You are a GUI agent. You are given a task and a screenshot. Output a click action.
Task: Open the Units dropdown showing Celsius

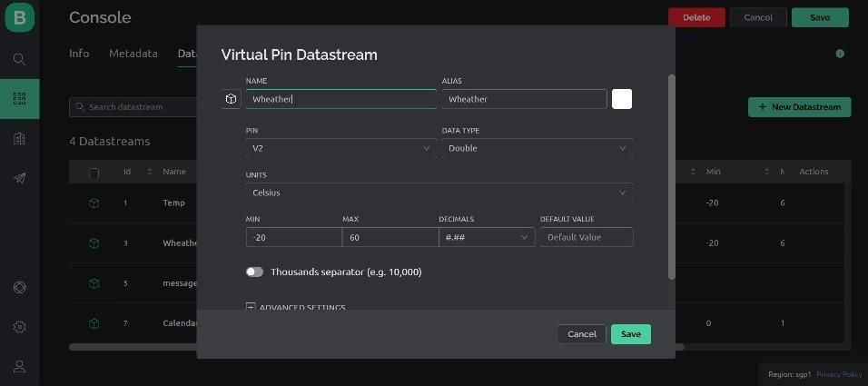coord(439,193)
